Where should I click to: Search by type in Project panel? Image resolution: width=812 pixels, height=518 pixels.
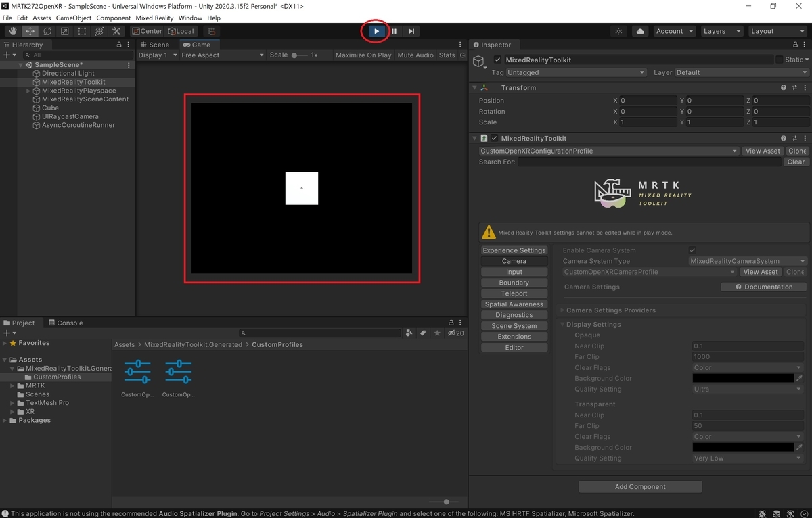pos(409,333)
